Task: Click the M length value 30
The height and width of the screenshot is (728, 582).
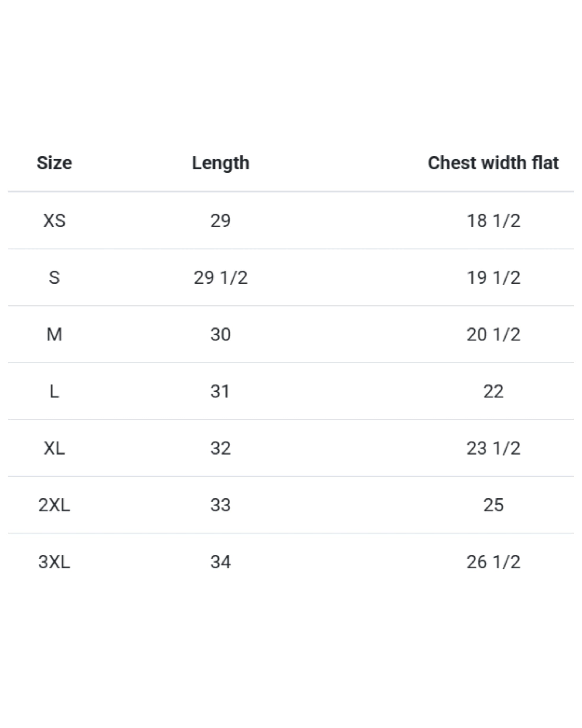Action: 221,335
